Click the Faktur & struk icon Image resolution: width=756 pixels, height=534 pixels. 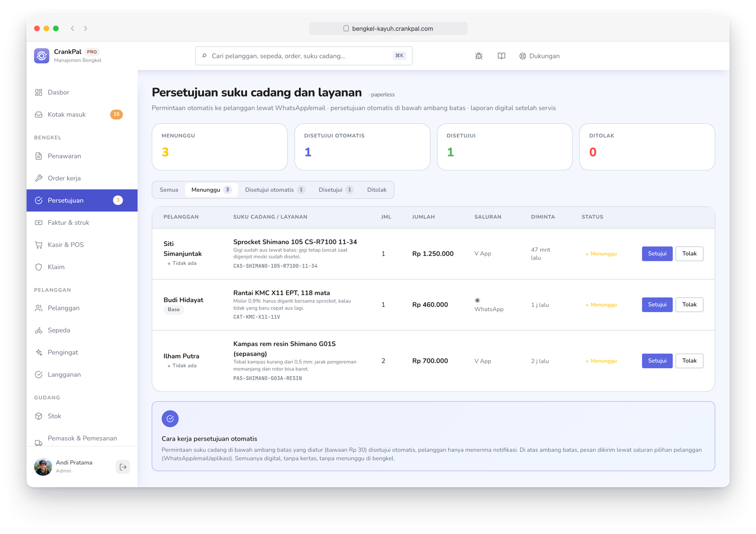coord(39,223)
